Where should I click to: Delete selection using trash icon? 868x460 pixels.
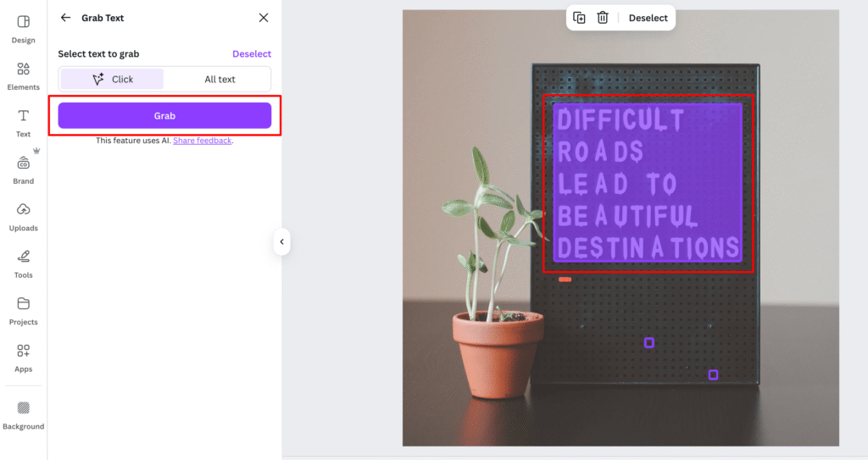point(603,18)
